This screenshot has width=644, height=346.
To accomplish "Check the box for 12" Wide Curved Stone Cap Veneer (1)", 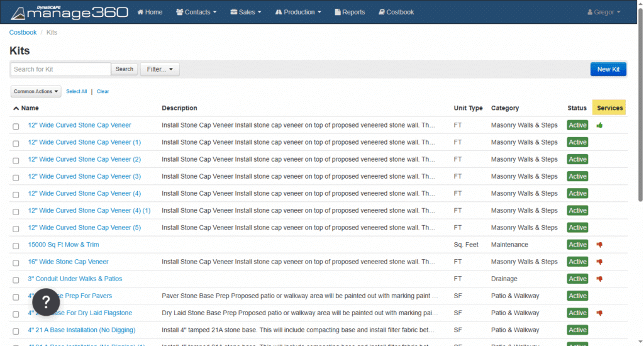I will coord(16,143).
